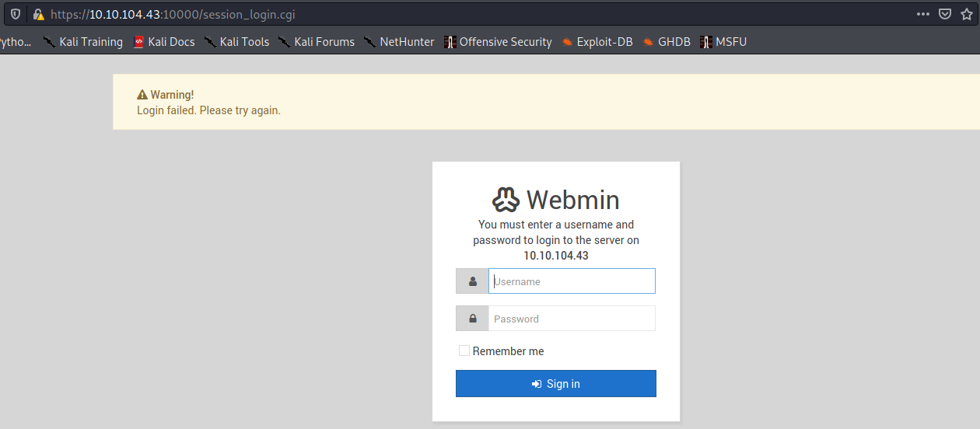Open the Kali Docs bookmark
This screenshot has width=980, height=429.
164,42
